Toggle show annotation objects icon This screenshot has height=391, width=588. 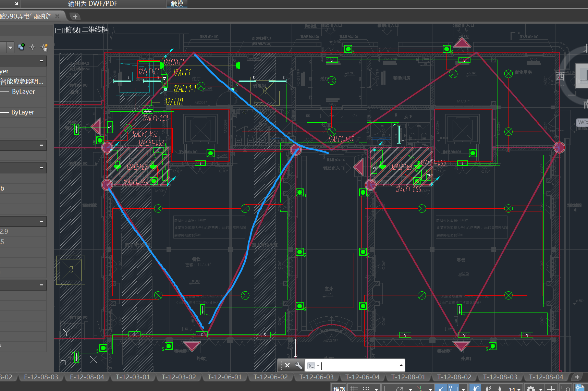[x=475, y=388]
